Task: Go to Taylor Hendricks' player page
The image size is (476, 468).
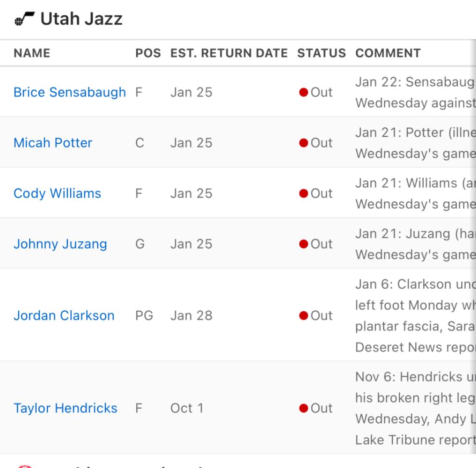Action: pyautogui.click(x=66, y=408)
